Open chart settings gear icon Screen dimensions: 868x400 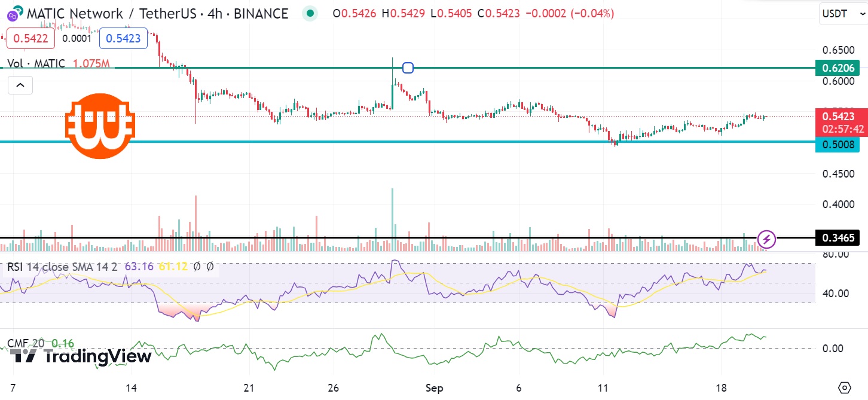844,387
